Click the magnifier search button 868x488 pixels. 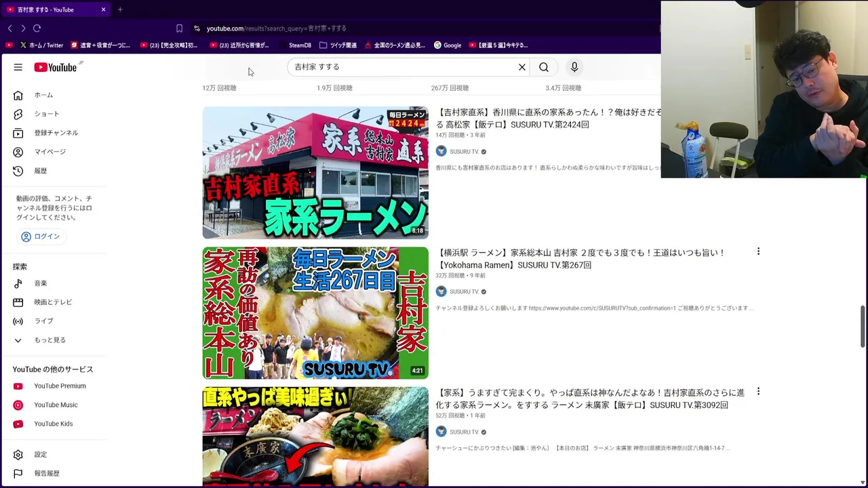click(x=544, y=67)
